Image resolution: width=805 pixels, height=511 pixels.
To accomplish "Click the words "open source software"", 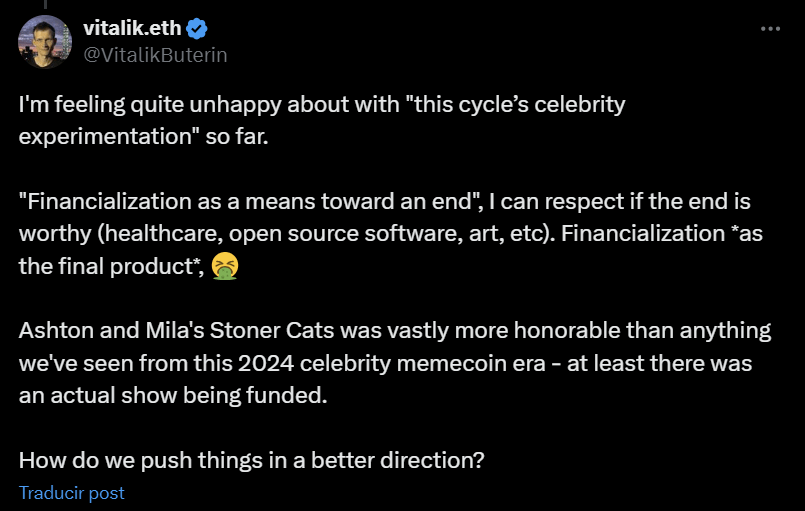I will click(x=342, y=234).
